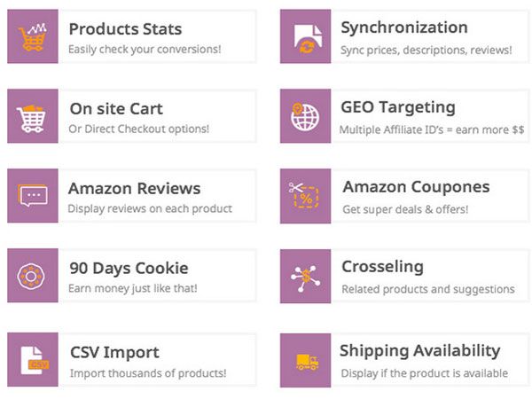Click the Synchronization title text
Viewport: 532px width, 399px height.
pos(403,28)
